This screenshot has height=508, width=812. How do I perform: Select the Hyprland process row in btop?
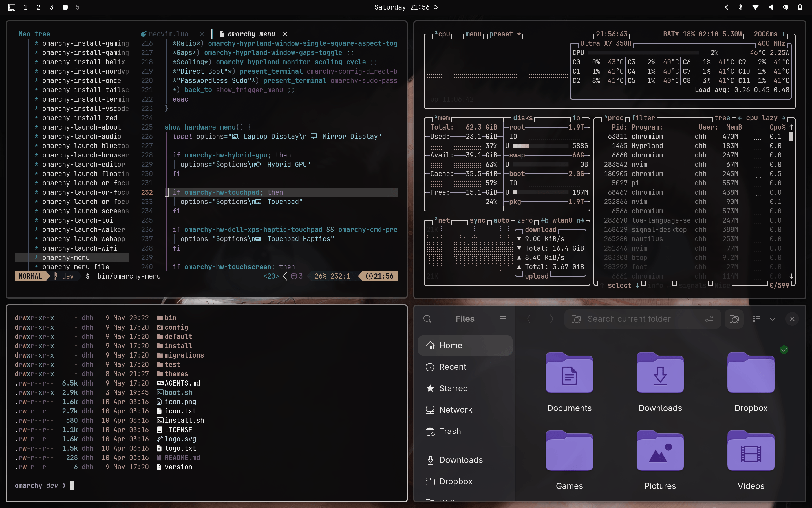[692, 146]
